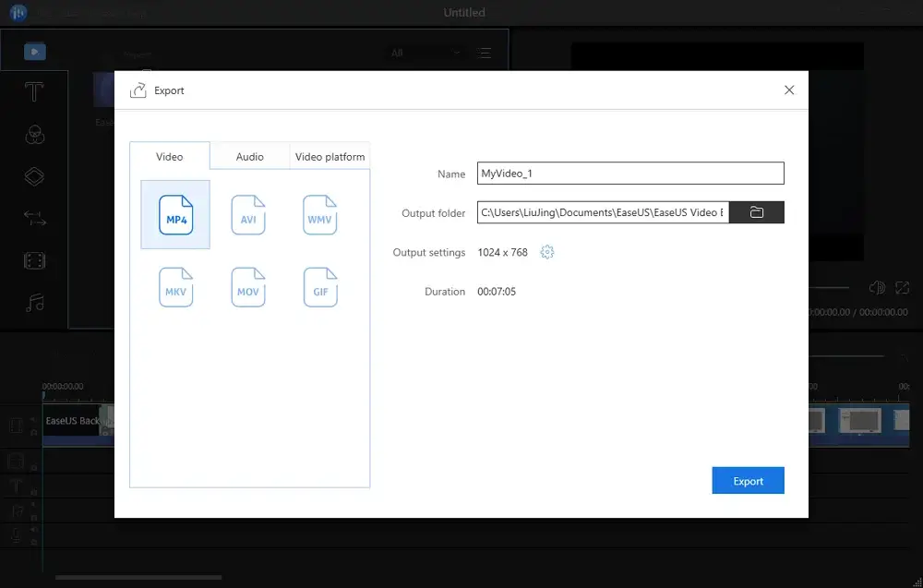Screen dimensions: 923x588
Task: Open the Output settings gear icon
Action: pos(546,251)
